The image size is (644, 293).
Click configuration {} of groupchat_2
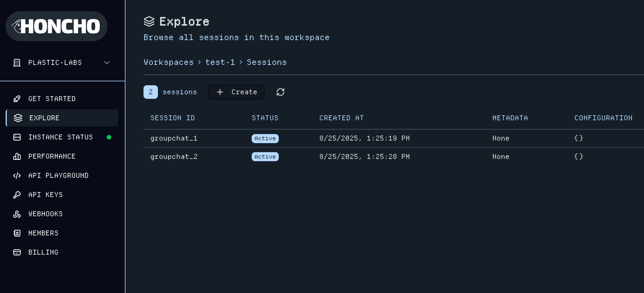579,157
